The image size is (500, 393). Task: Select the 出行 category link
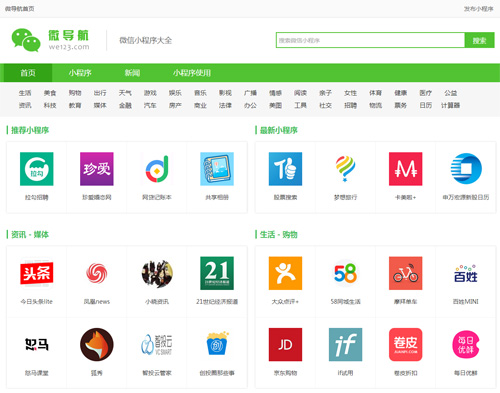coord(100,93)
